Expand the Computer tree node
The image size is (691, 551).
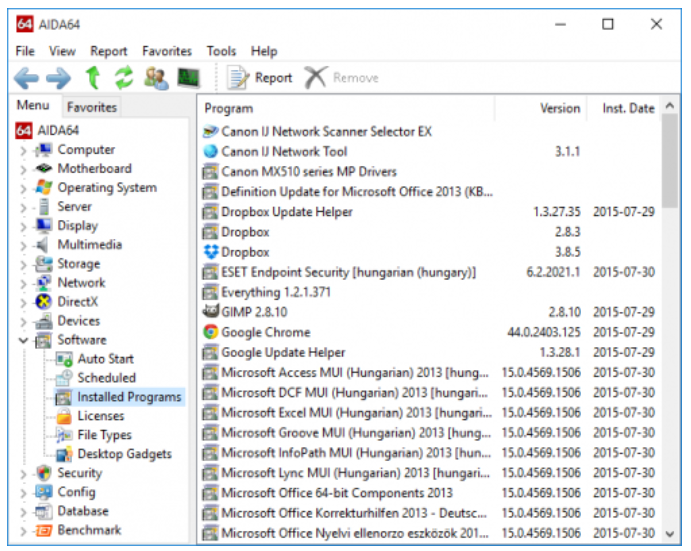pyautogui.click(x=23, y=151)
